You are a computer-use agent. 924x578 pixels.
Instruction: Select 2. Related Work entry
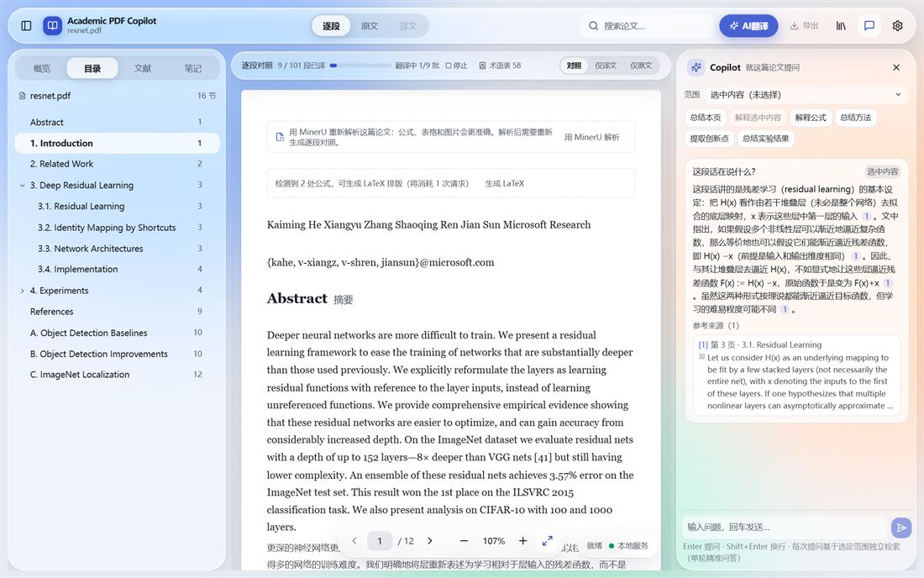[118, 164]
